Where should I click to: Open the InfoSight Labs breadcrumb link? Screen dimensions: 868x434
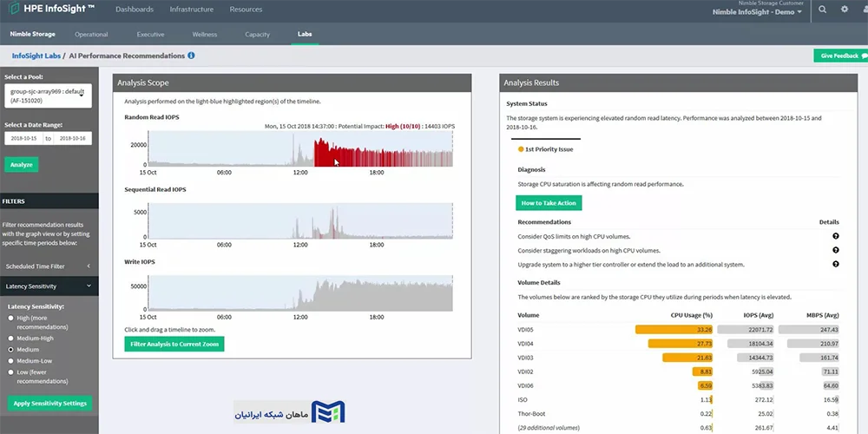pyautogui.click(x=36, y=56)
